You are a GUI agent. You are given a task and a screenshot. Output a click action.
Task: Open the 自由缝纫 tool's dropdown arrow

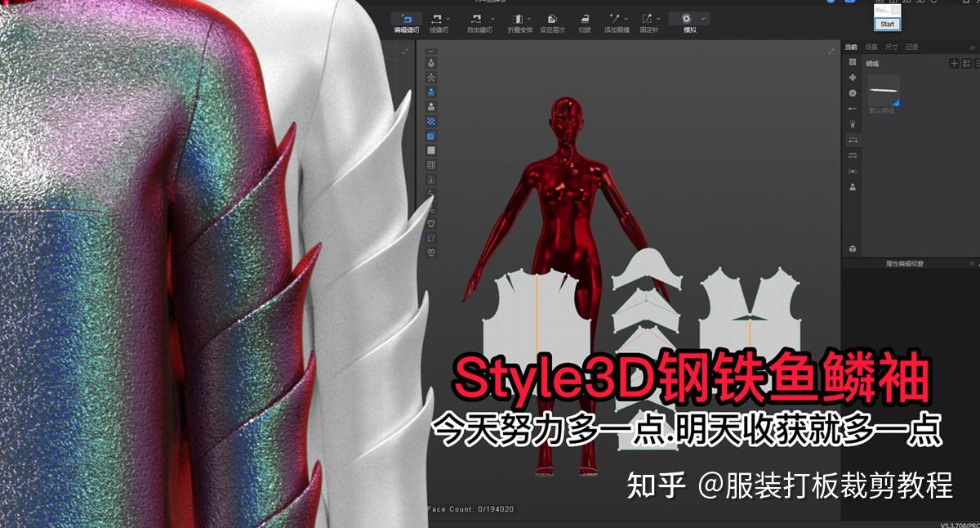492,16
